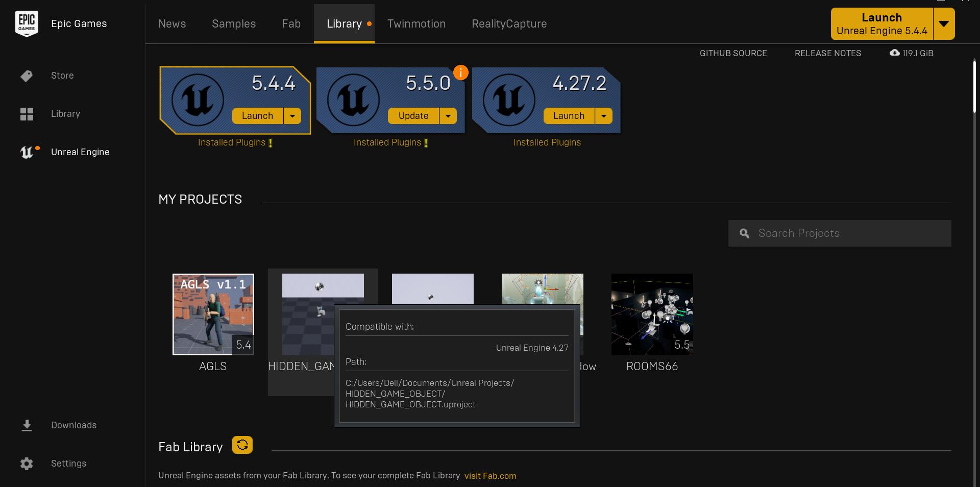Update engine version 5.5.0
This screenshot has width=980, height=487.
(413, 116)
